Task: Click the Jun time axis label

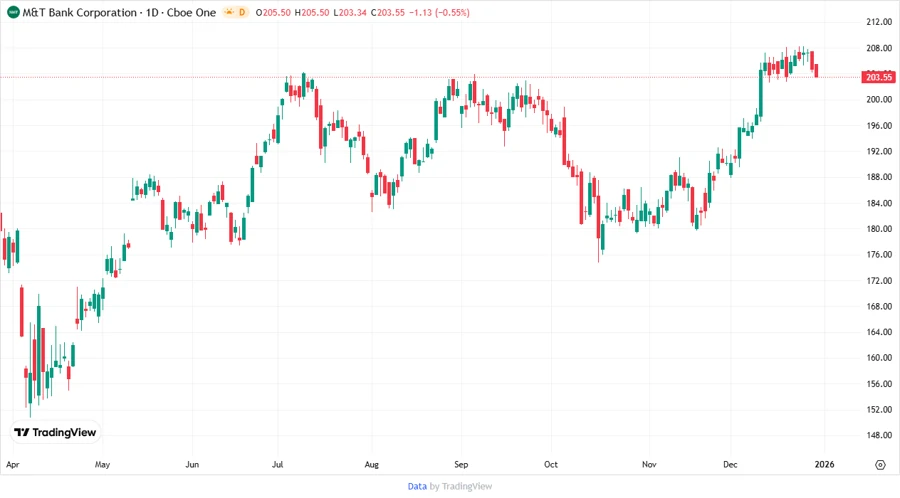Action: [192, 464]
